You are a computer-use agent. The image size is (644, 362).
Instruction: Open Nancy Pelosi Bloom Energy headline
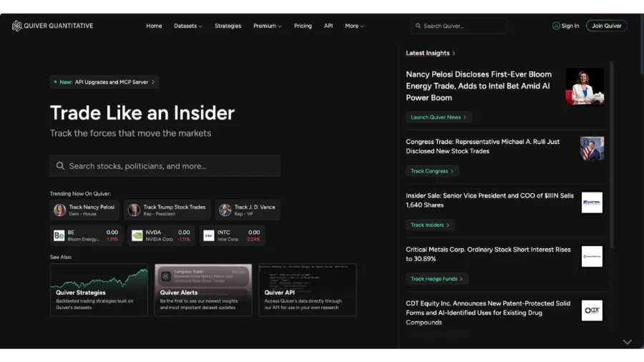pos(479,86)
